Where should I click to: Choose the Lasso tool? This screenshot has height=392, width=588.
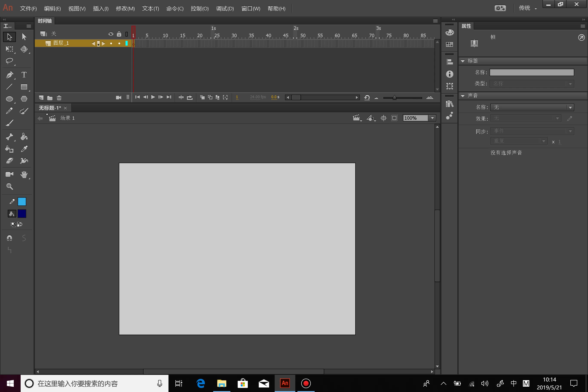[9, 61]
